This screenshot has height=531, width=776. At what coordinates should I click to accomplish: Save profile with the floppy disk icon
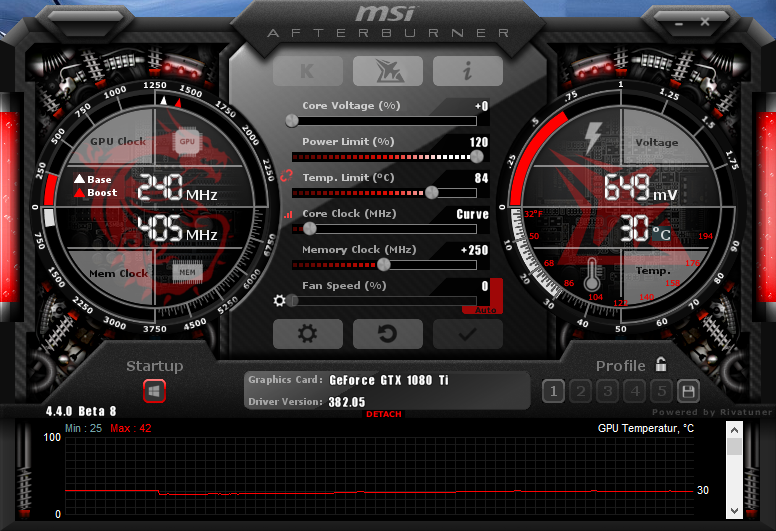tap(688, 392)
